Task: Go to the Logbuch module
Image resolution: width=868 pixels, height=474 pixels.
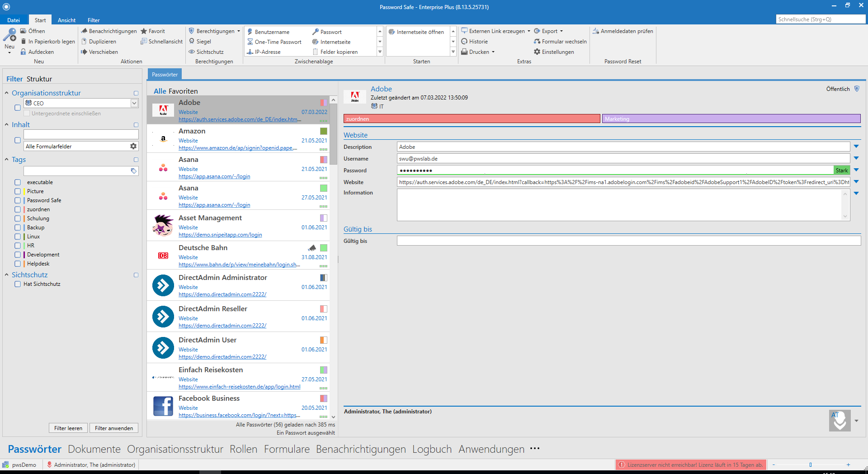Action: click(432, 449)
